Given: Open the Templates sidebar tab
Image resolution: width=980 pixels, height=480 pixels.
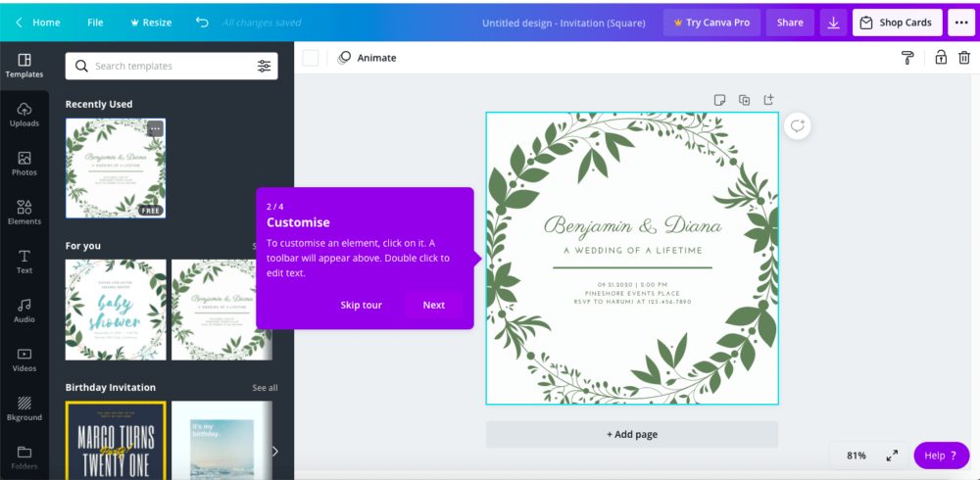Looking at the screenshot, I should click(24, 67).
